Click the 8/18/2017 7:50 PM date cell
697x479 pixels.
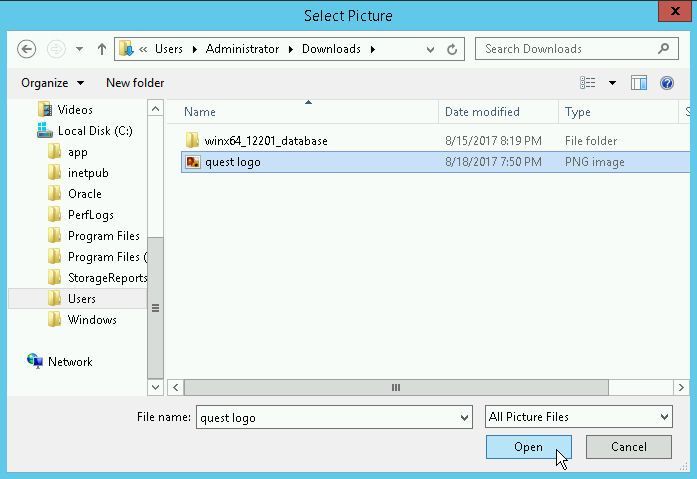point(493,162)
